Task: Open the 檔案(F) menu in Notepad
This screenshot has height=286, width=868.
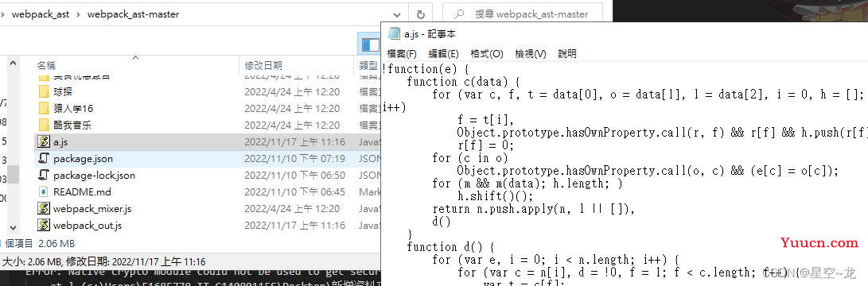Action: click(x=402, y=54)
